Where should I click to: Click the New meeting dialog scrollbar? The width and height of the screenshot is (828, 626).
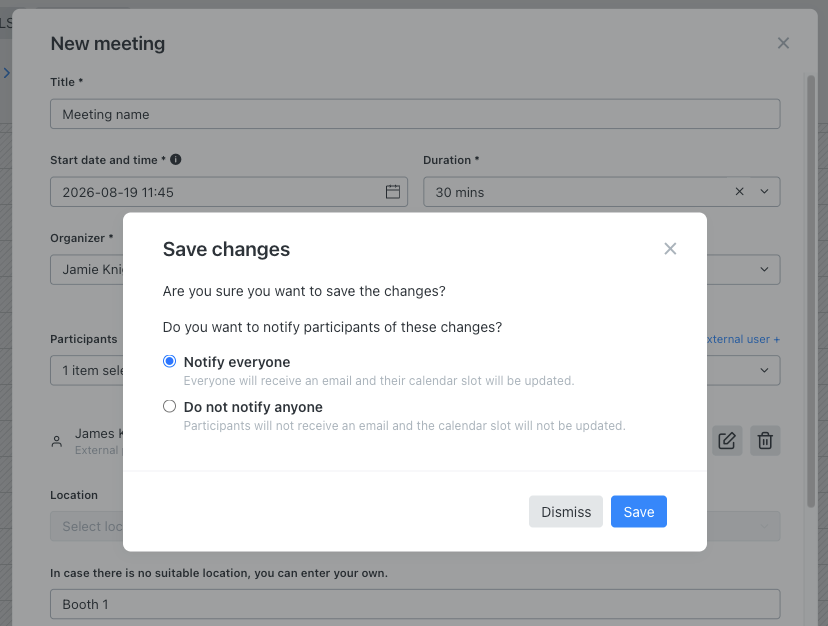click(x=811, y=291)
